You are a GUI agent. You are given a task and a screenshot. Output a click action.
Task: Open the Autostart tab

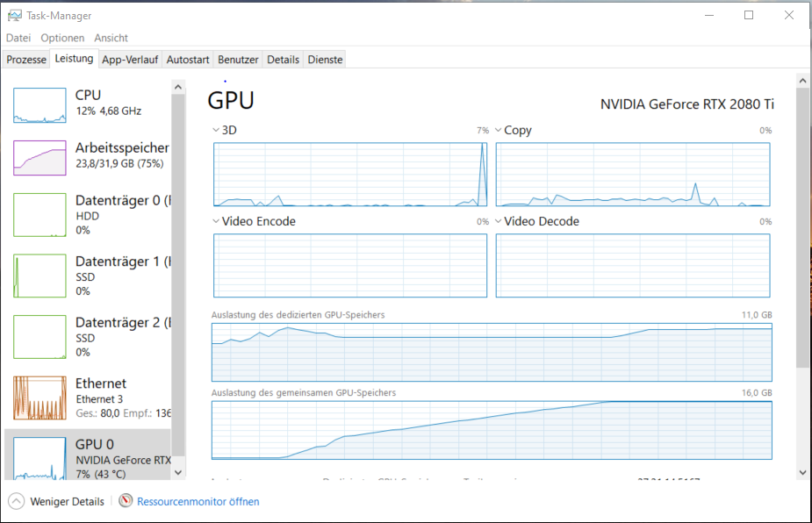[188, 60]
